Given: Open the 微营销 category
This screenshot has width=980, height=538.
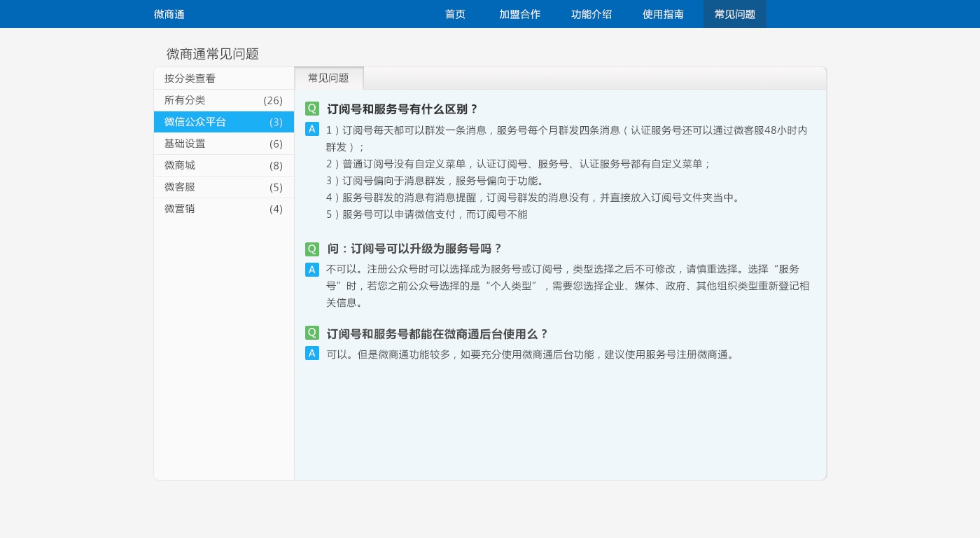Looking at the screenshot, I should [224, 209].
